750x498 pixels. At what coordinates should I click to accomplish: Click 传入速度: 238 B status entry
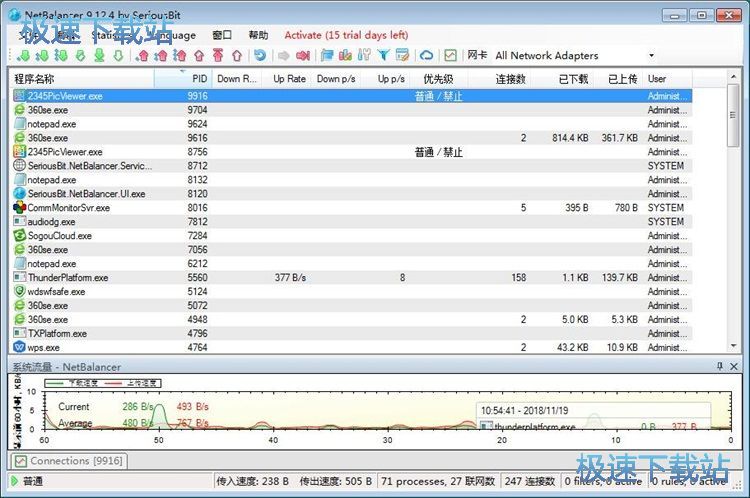coord(252,481)
